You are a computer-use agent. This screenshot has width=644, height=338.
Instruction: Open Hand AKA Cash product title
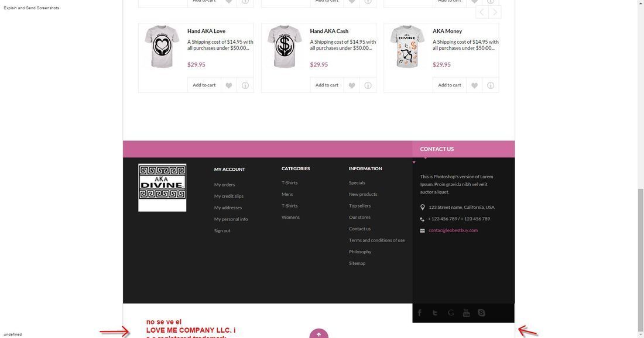329,31
